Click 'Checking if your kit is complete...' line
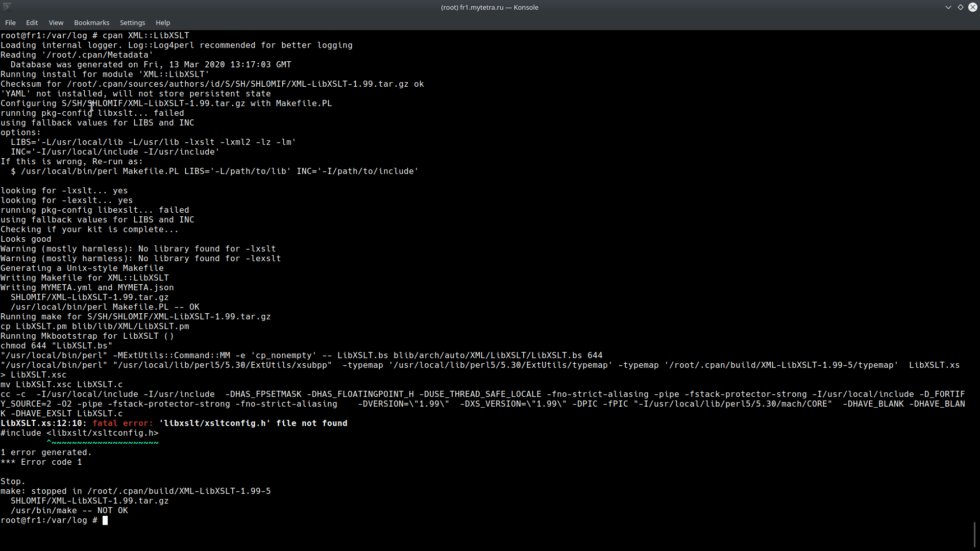This screenshot has width=980, height=551. [x=90, y=229]
